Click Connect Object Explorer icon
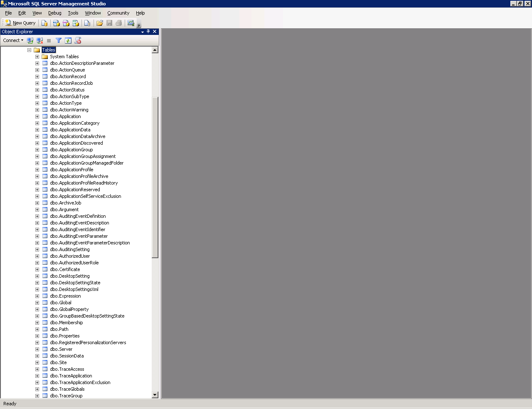The width and height of the screenshot is (532, 409). click(x=30, y=41)
